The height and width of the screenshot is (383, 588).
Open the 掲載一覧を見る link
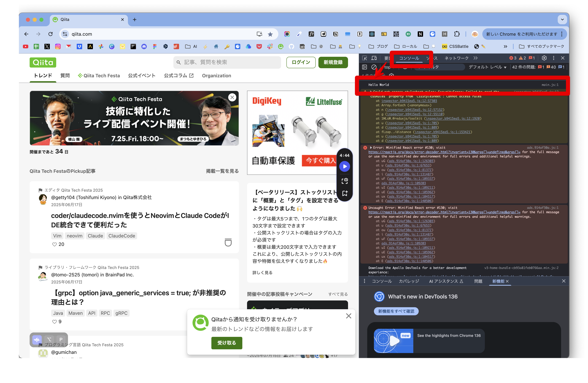pos(222,171)
